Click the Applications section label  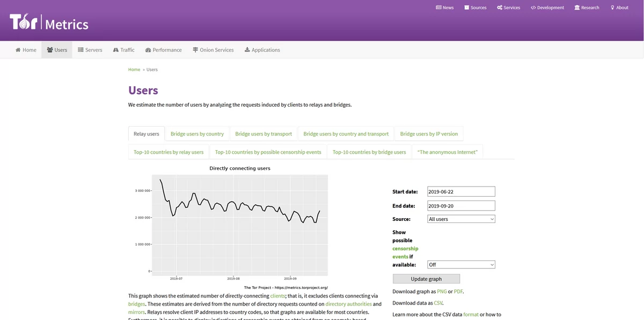tap(266, 50)
